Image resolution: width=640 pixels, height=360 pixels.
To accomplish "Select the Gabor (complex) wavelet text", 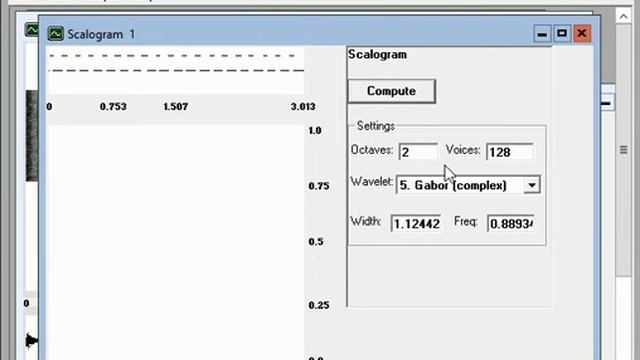I will [453, 185].
